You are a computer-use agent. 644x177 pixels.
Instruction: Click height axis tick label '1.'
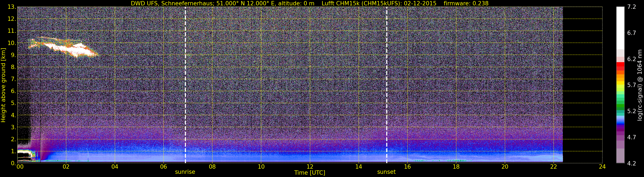(13, 151)
